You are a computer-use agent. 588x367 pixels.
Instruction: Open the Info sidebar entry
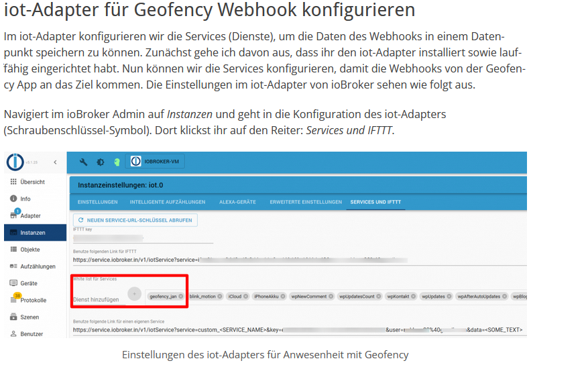[36, 199]
